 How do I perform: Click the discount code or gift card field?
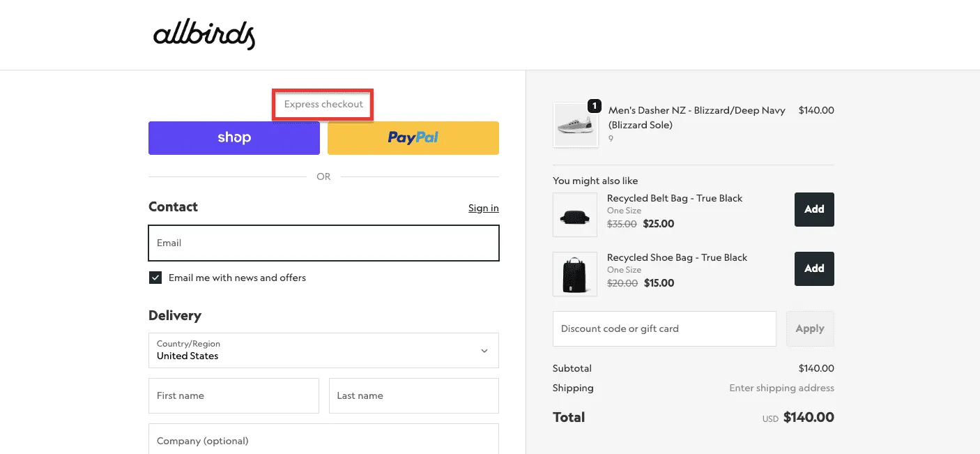(664, 328)
